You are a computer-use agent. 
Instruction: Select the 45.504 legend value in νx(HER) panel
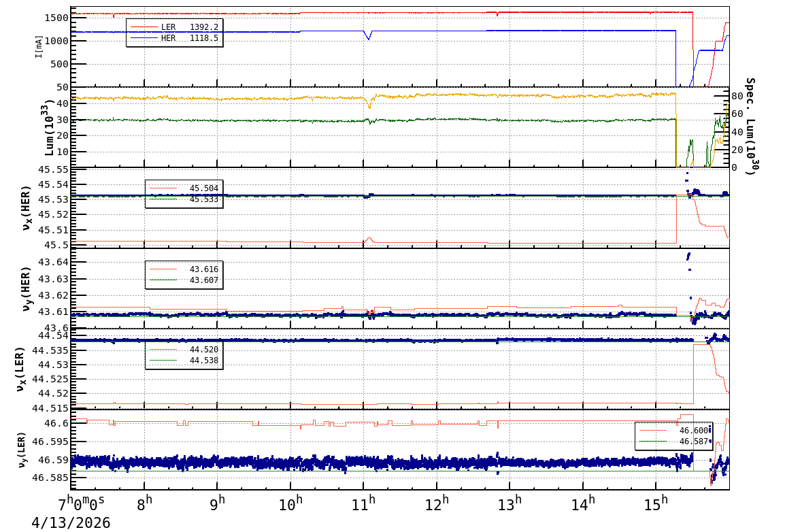pos(203,188)
